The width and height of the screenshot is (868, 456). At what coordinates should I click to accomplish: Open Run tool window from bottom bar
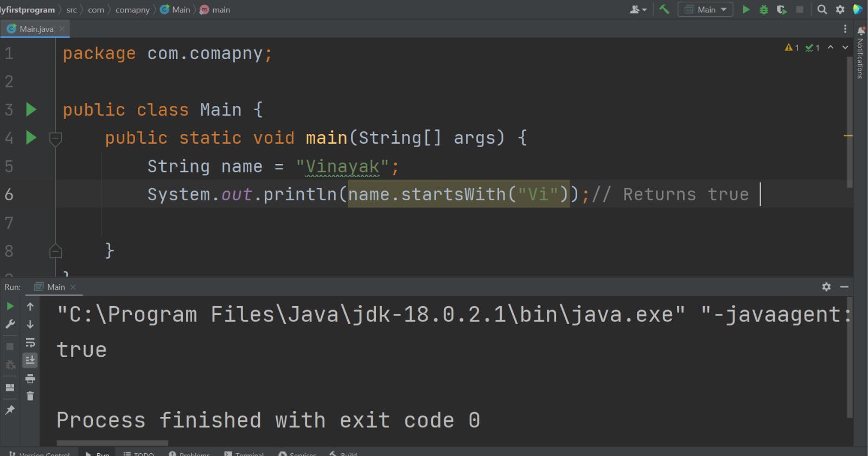[97, 453]
